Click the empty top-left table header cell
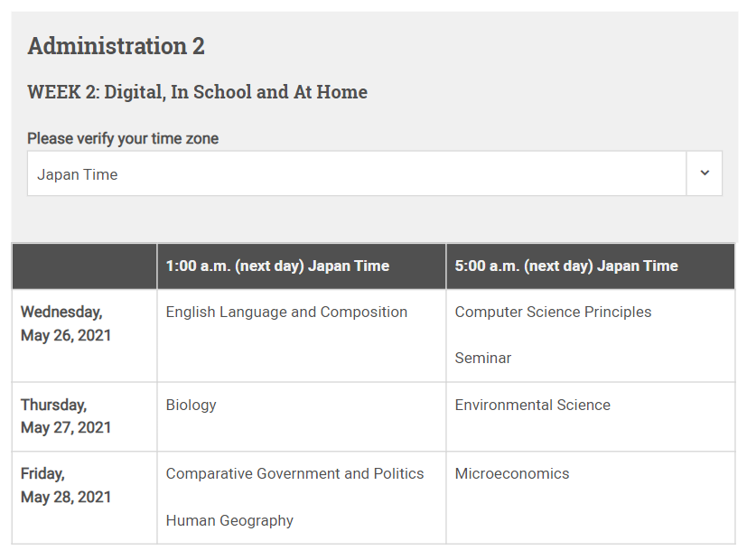The width and height of the screenshot is (747, 560). [84, 266]
